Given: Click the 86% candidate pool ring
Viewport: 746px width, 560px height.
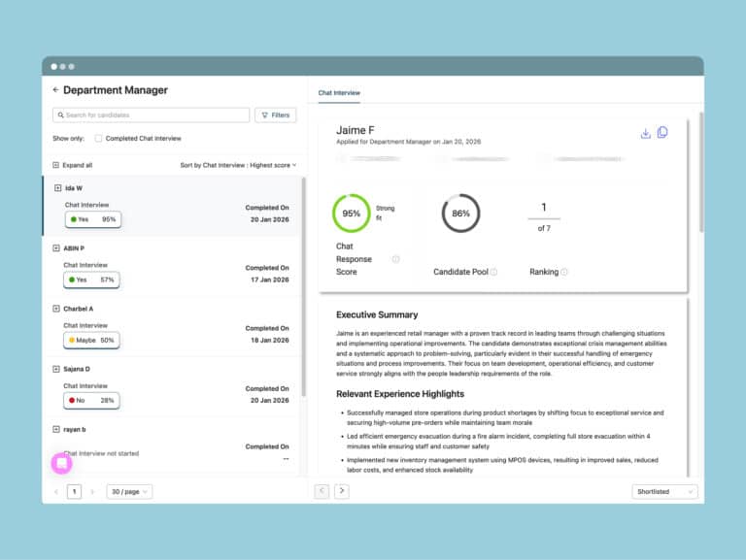Looking at the screenshot, I should pos(460,214).
